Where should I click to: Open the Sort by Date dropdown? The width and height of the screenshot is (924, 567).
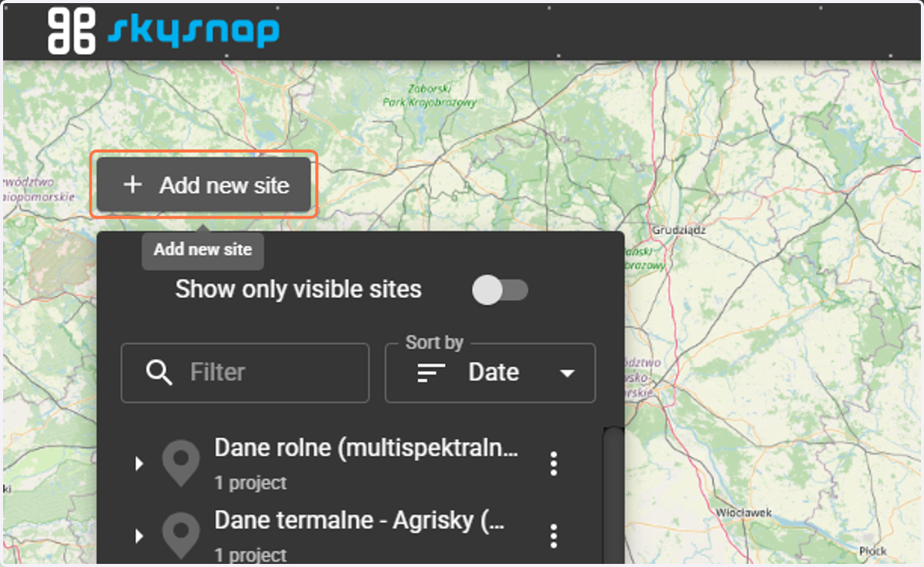[490, 373]
